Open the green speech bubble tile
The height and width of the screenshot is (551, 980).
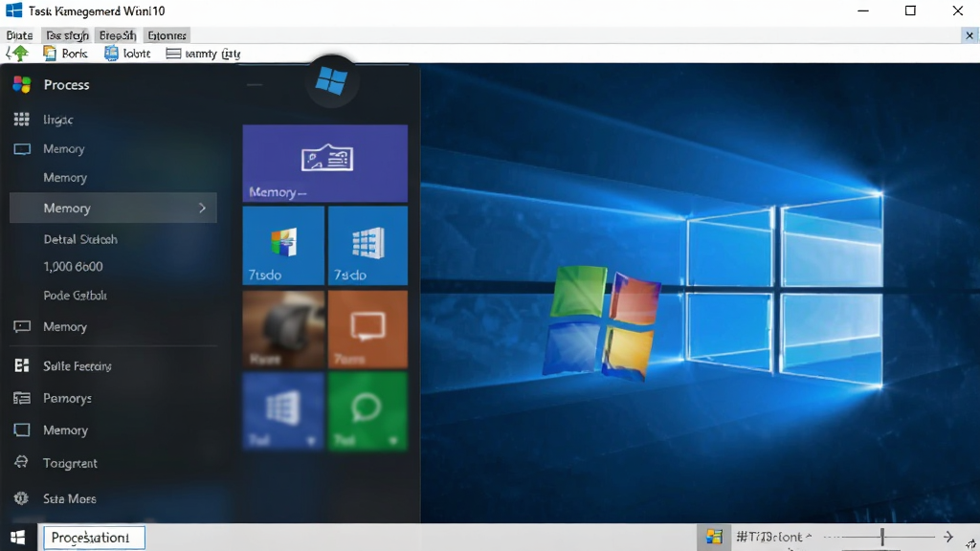point(367,411)
